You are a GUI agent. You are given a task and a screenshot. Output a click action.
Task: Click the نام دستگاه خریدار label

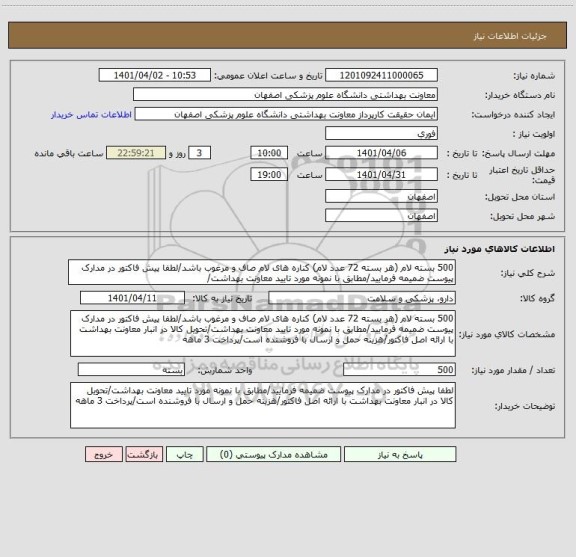[x=520, y=96]
